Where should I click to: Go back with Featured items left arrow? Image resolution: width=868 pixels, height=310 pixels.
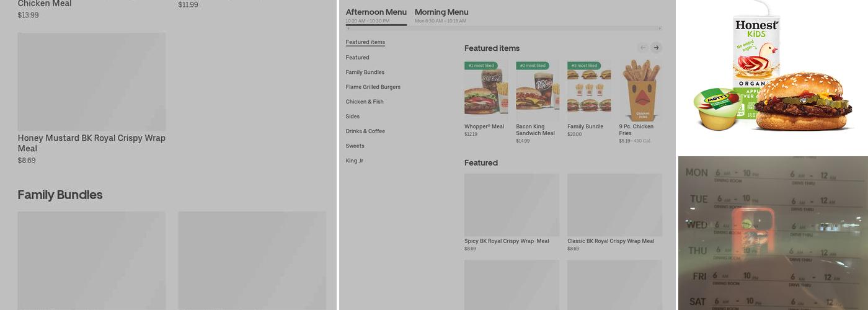[643, 48]
